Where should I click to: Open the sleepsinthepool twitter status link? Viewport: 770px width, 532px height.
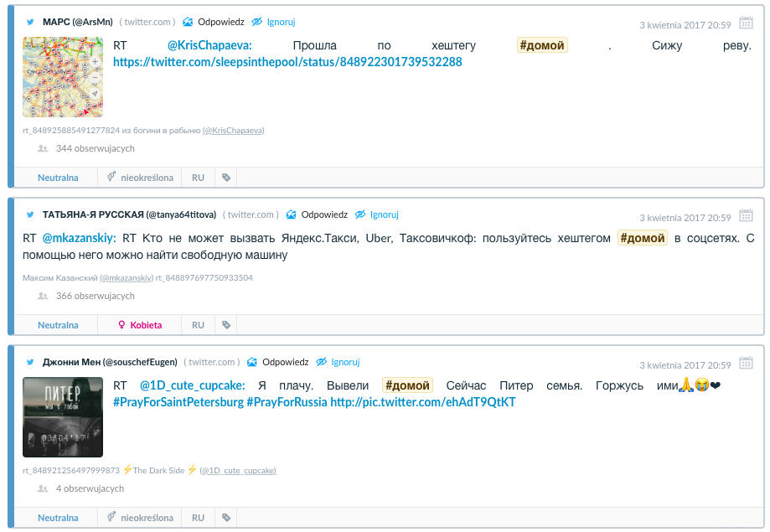coord(287,62)
